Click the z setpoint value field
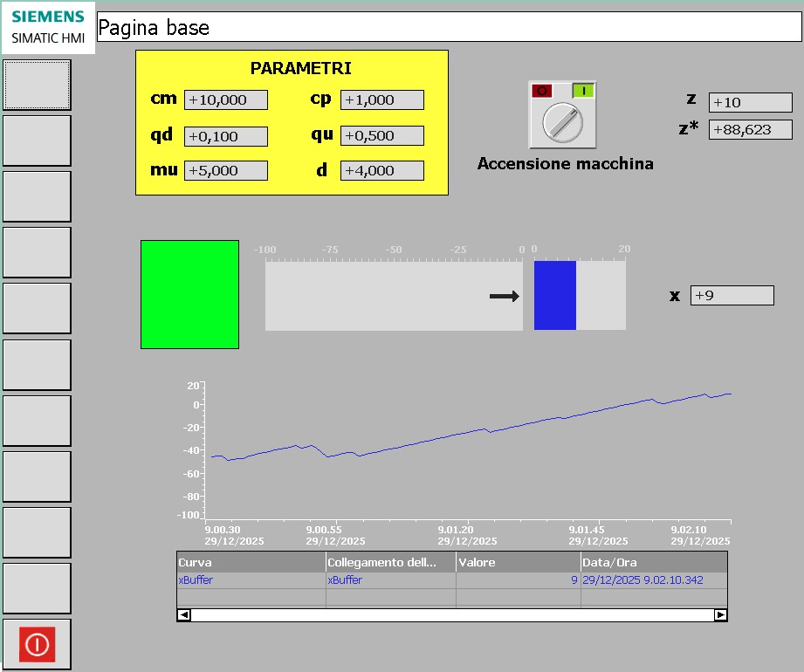804x672 pixels. (x=750, y=103)
